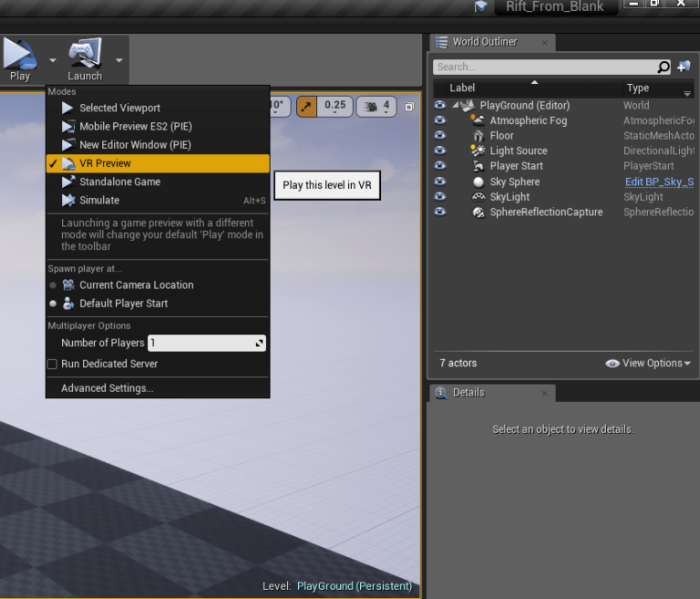Toggle visibility of PlayGround (Editor)

(x=439, y=106)
